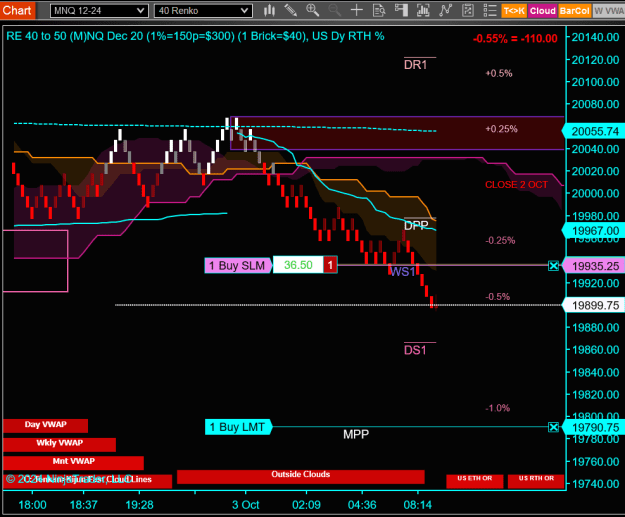
Task: Open the bar style candlestick icon
Action: [x=270, y=10]
